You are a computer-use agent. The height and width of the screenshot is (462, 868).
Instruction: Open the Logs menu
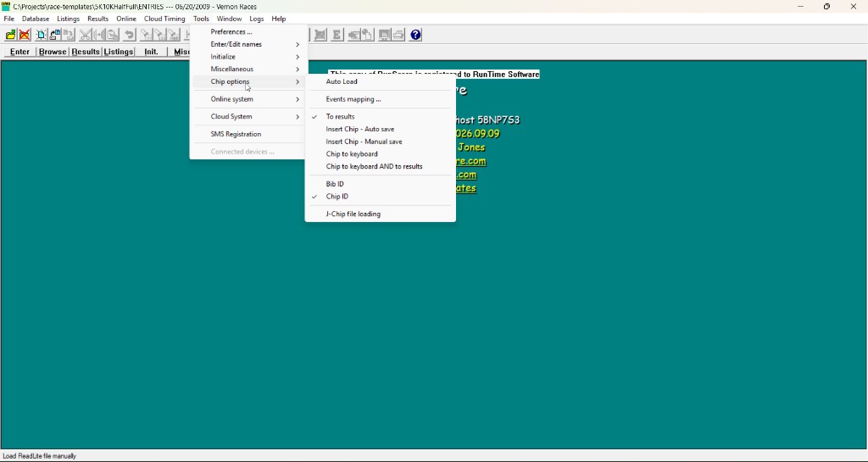coord(256,19)
